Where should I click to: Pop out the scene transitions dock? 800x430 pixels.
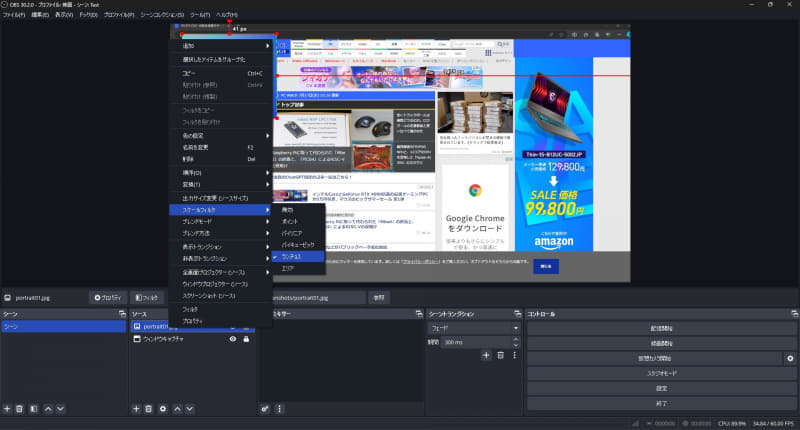click(518, 314)
